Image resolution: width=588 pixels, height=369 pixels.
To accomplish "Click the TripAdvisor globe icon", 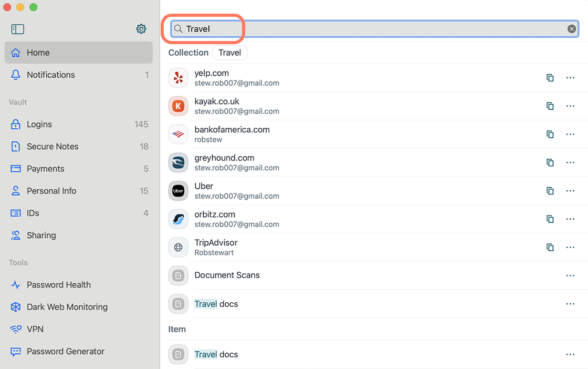I will 178,247.
